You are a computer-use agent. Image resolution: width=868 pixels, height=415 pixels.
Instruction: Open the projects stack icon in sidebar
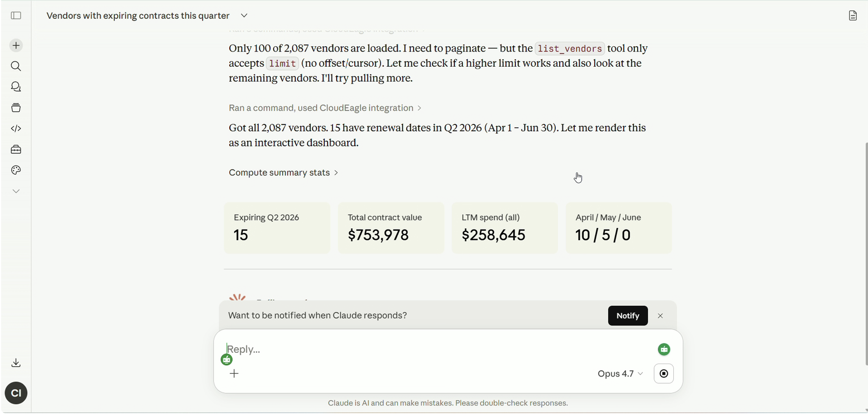click(16, 107)
